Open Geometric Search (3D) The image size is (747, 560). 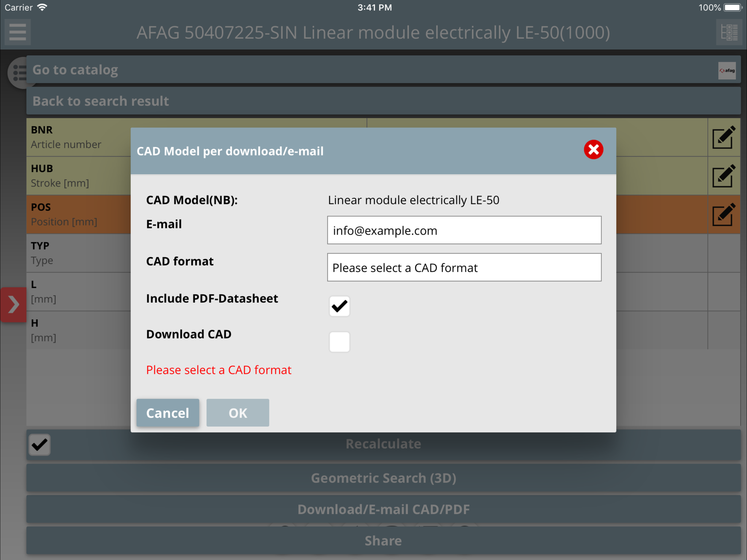pyautogui.click(x=384, y=478)
